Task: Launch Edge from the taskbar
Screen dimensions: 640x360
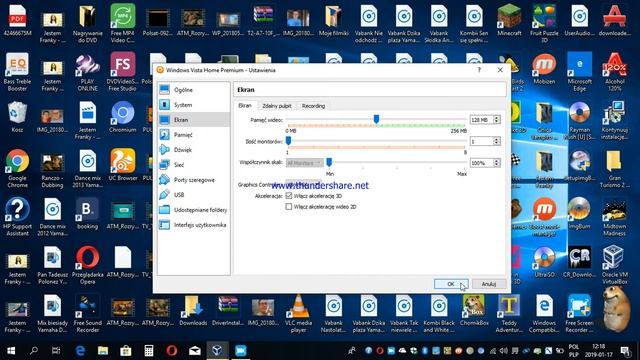Action: pyautogui.click(x=80, y=351)
